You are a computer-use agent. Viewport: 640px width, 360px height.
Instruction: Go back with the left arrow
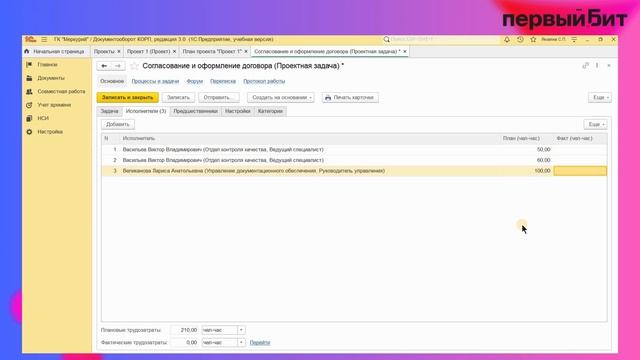104,66
